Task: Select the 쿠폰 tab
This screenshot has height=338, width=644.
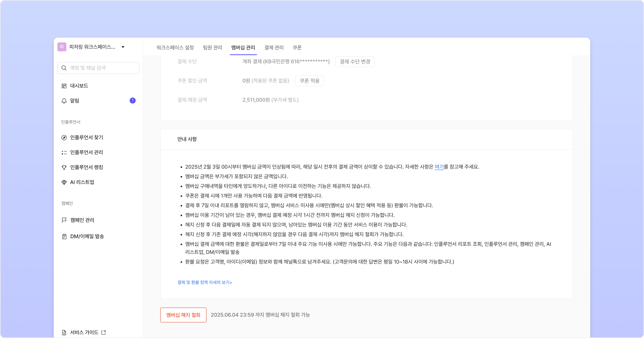Action: pos(297,47)
